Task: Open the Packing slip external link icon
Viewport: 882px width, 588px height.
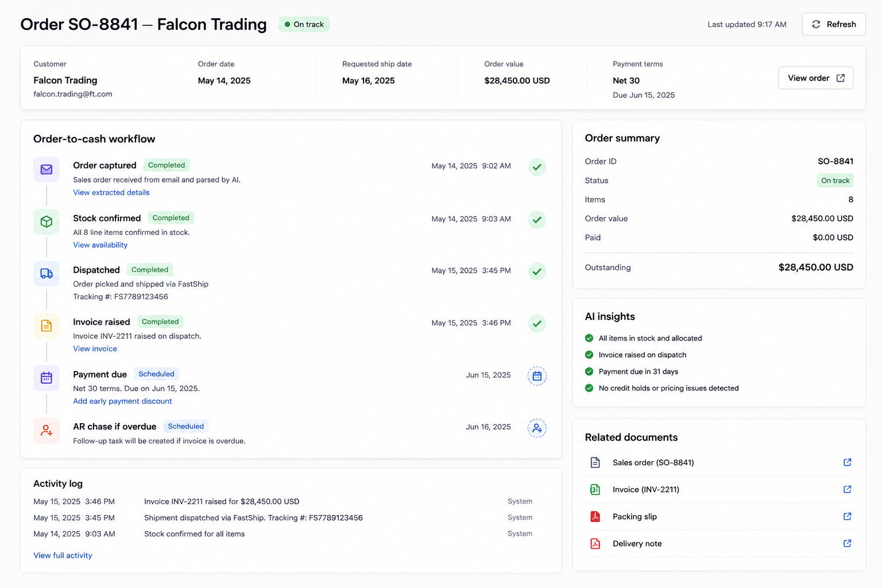Action: click(847, 516)
